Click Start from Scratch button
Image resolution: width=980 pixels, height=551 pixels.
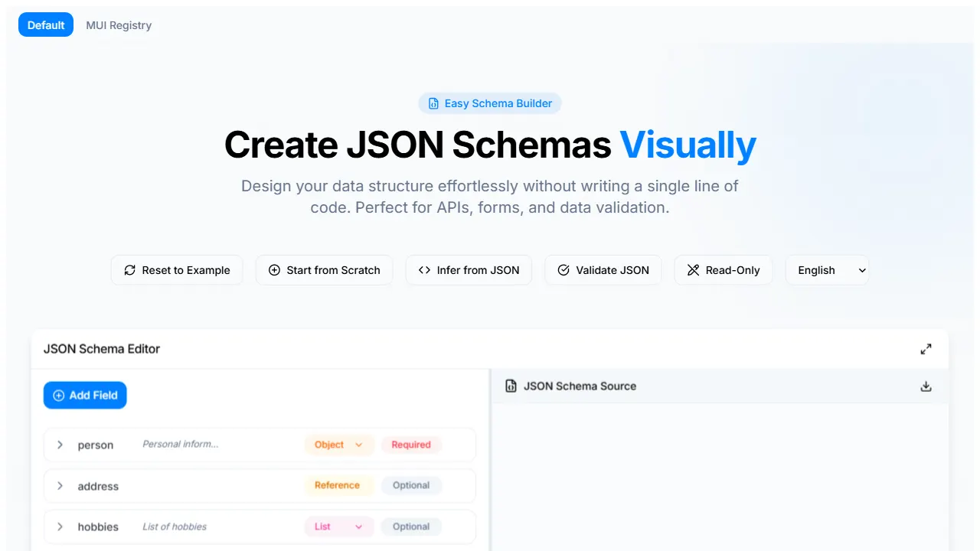(324, 270)
